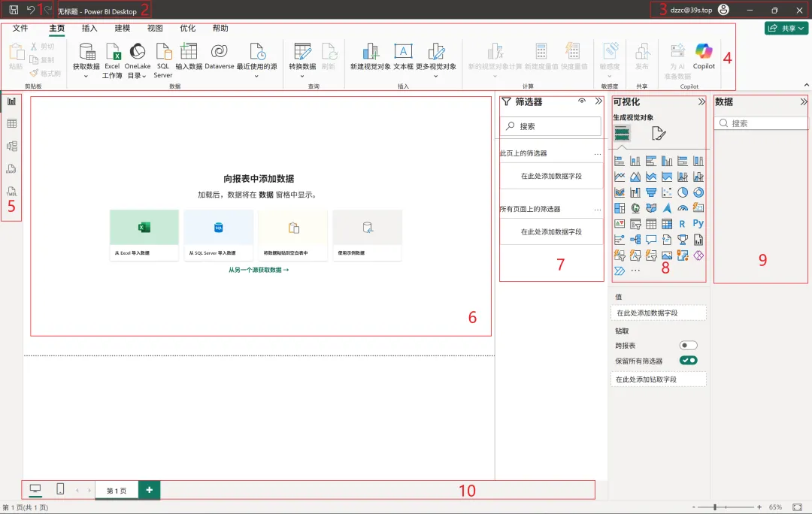Switch to the 视图 (View) ribbon tab
The width and height of the screenshot is (812, 514).
click(155, 28)
